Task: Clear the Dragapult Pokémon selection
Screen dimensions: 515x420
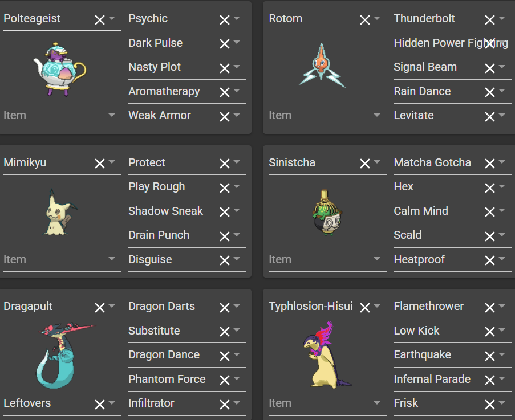Action: 100,308
